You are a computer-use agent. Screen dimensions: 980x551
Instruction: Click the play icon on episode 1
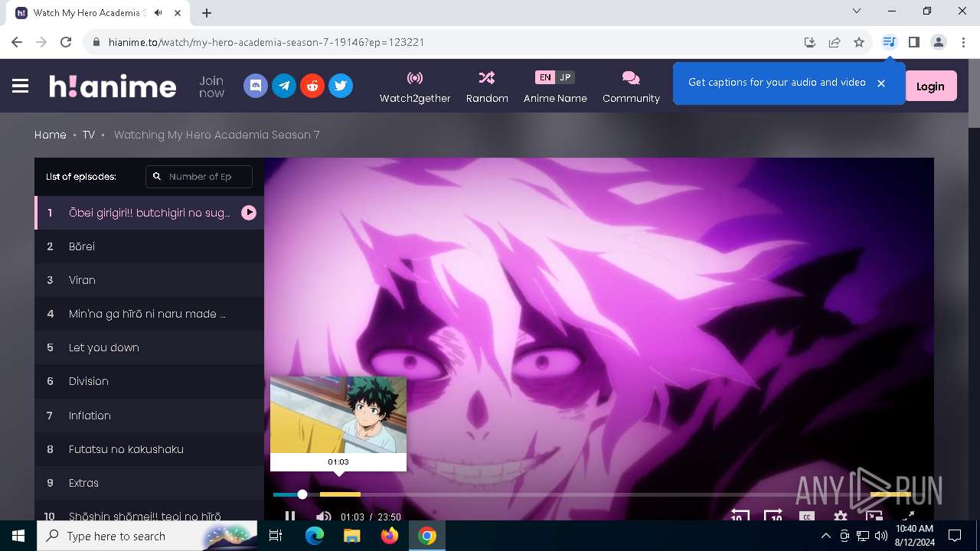(x=249, y=213)
